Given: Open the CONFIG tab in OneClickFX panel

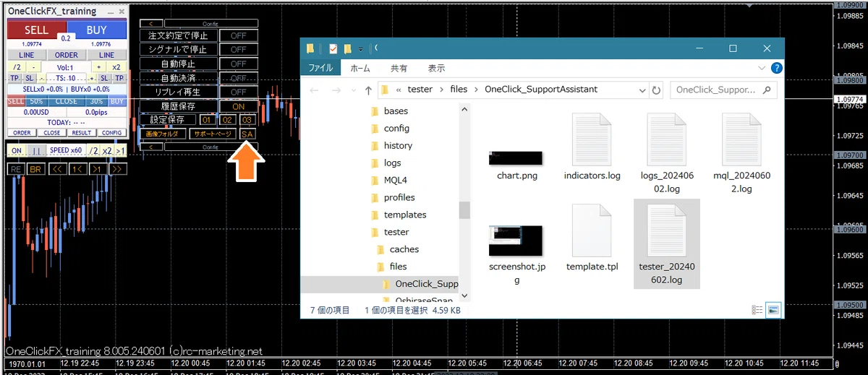Looking at the screenshot, I should (x=111, y=133).
